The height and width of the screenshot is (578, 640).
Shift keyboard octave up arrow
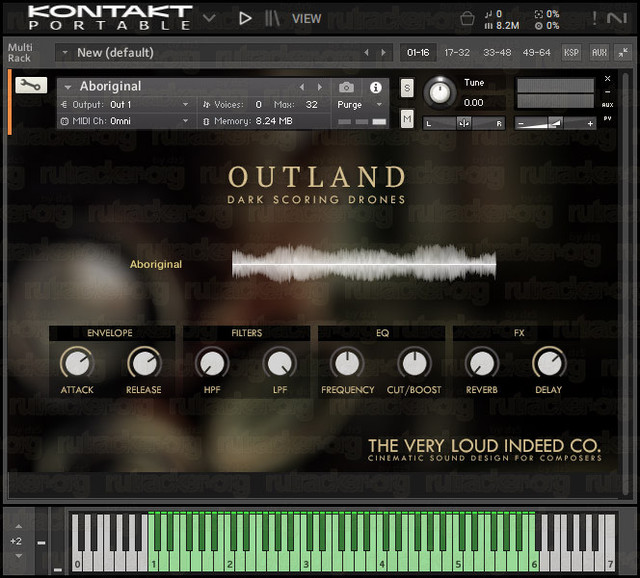(x=18, y=526)
